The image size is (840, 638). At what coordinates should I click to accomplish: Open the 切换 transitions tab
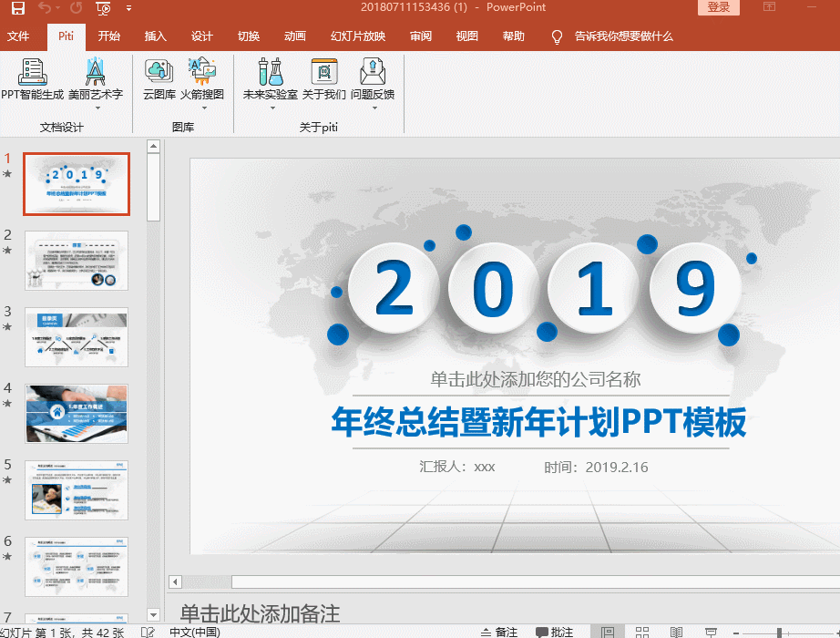[249, 36]
